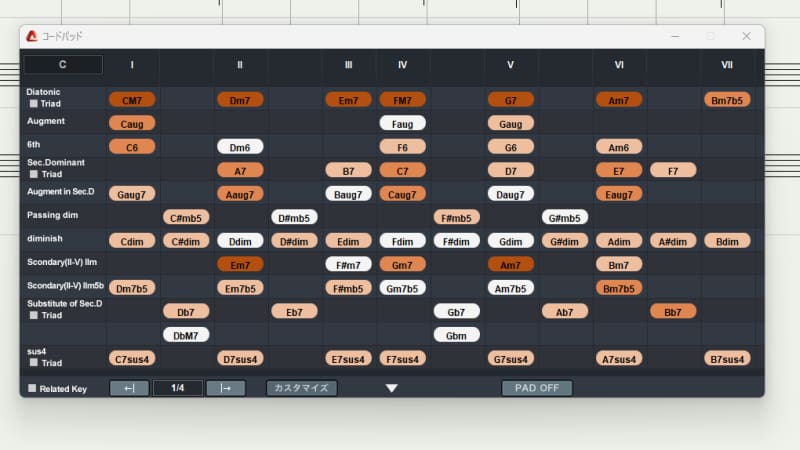Toggle the Related Key checkbox
800x450 pixels.
32,388
